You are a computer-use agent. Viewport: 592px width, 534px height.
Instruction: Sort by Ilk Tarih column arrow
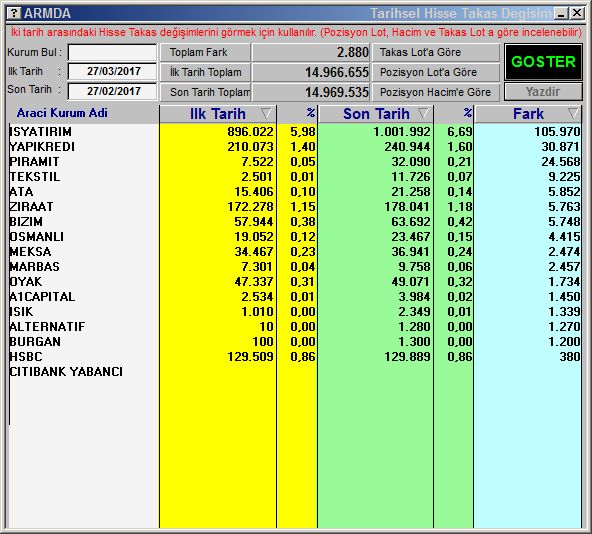point(266,113)
